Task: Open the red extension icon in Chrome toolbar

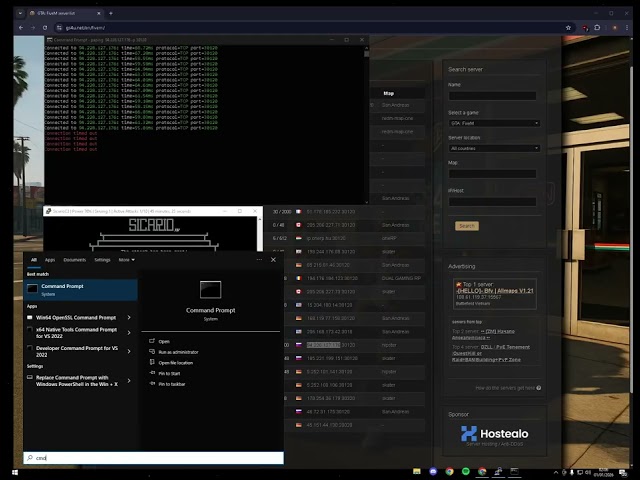Action: point(585,28)
